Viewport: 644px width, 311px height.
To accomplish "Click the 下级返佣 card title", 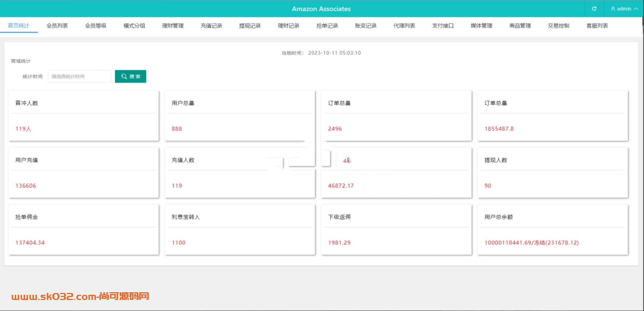I will point(339,217).
